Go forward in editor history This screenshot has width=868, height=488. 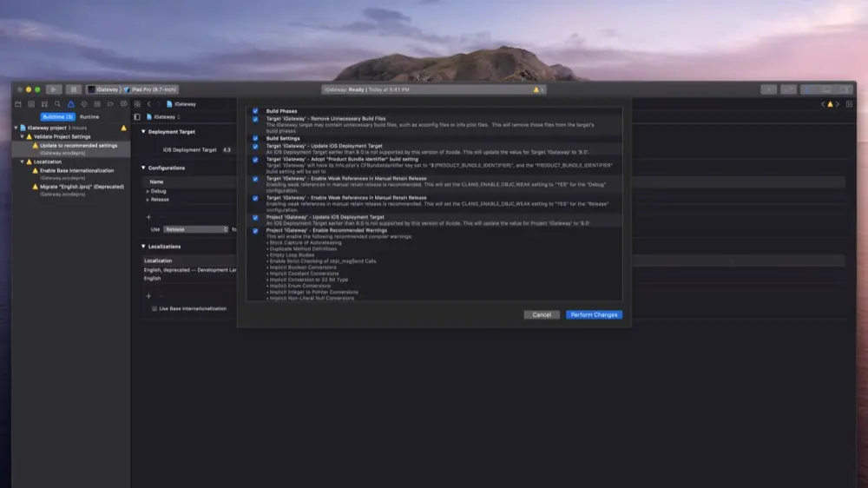point(158,104)
